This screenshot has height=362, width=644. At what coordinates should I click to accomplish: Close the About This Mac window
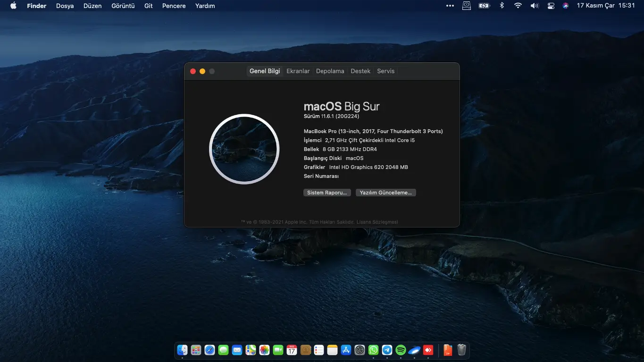click(193, 71)
